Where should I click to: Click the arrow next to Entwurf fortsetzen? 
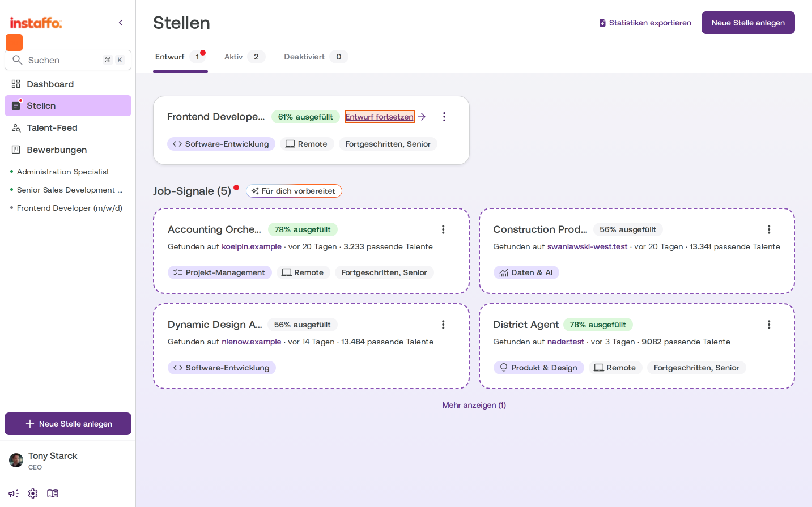click(x=422, y=117)
